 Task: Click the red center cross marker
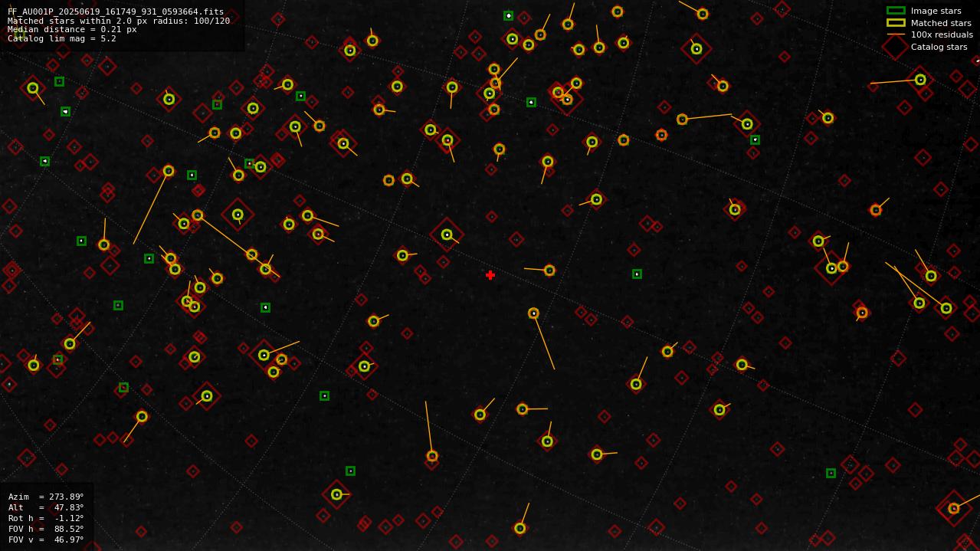pyautogui.click(x=490, y=275)
